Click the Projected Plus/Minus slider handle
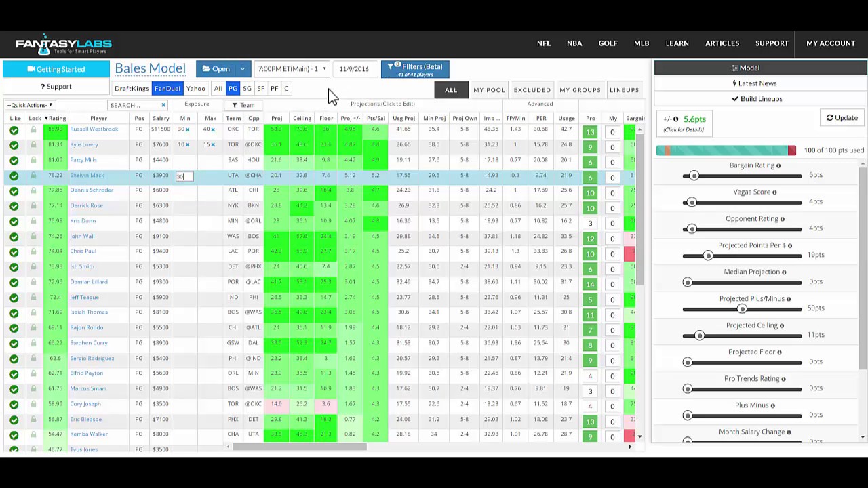This screenshot has height=488, width=868. (742, 309)
